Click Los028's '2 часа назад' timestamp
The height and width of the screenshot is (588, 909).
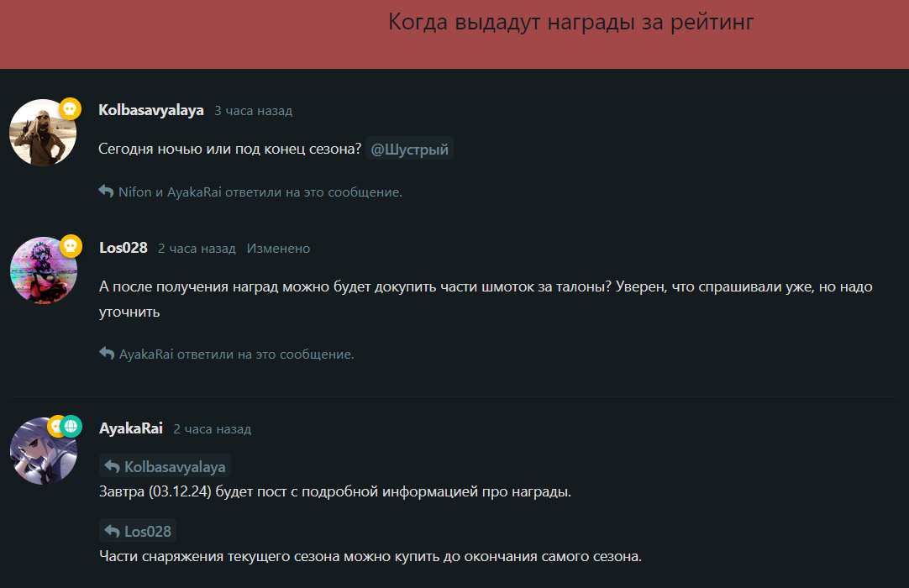click(x=197, y=249)
